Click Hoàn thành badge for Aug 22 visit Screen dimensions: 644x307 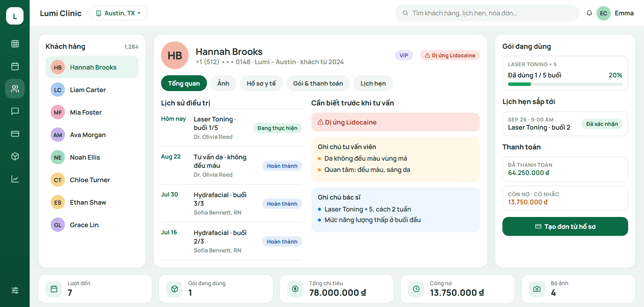click(282, 166)
